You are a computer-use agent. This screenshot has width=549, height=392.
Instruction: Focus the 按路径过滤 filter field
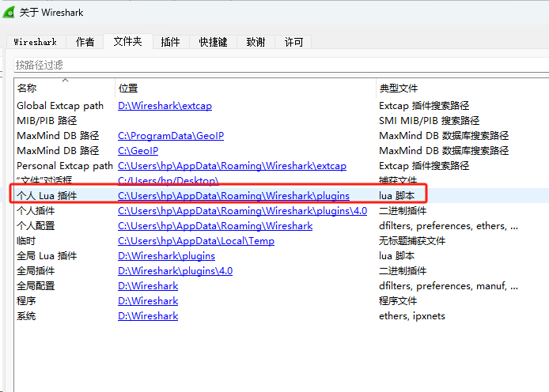point(281,65)
